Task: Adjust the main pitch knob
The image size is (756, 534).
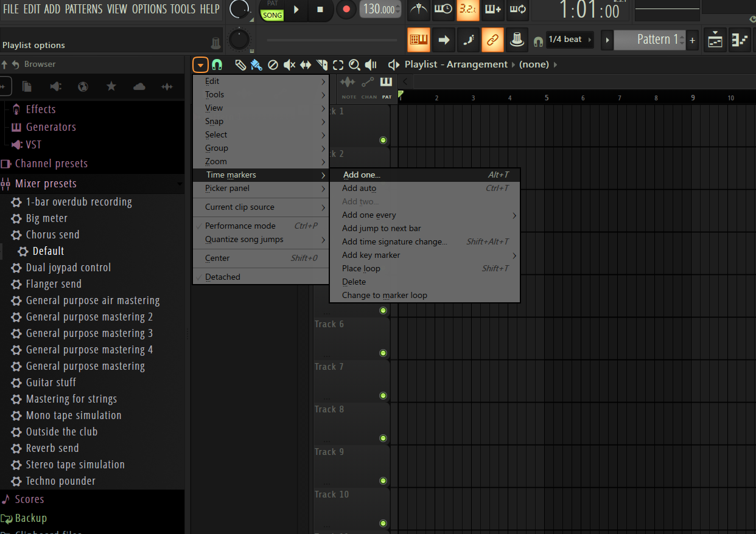Action: 239,40
